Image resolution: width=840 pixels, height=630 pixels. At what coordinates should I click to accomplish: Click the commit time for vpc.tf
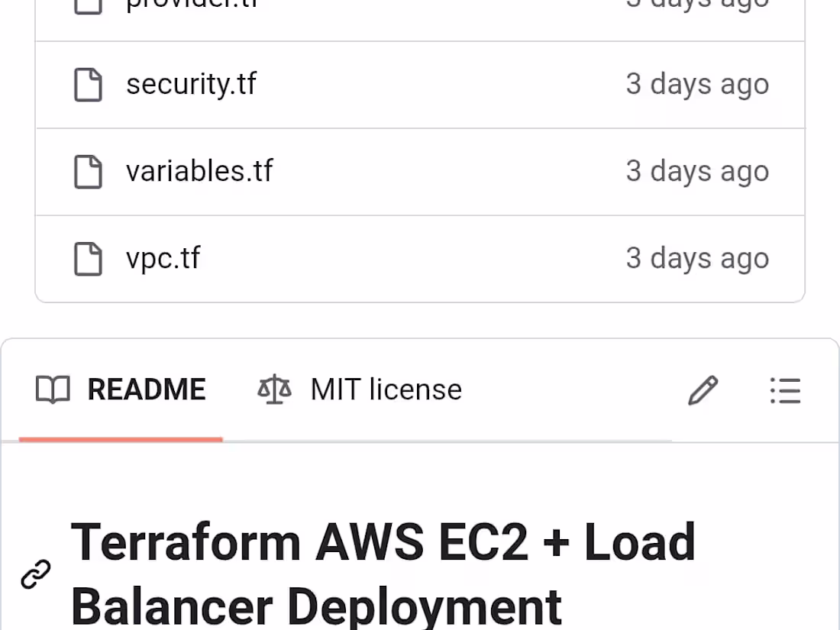click(697, 258)
